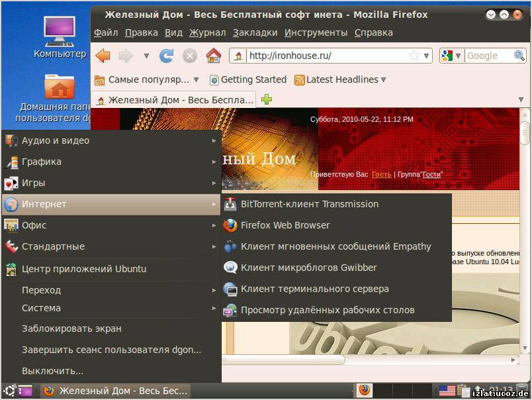Expand the Аудио и видео submenu
The height and width of the screenshot is (400, 532).
[x=111, y=140]
